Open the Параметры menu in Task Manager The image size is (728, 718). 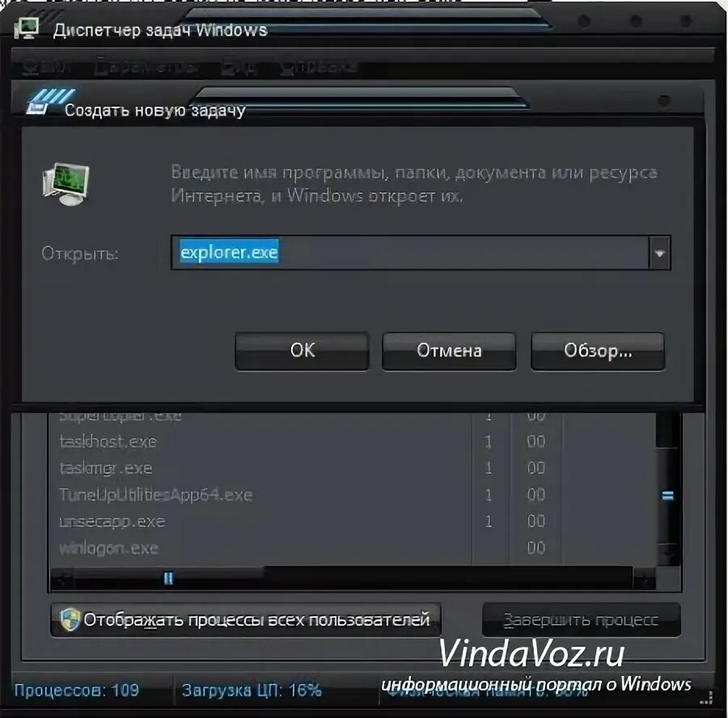146,67
